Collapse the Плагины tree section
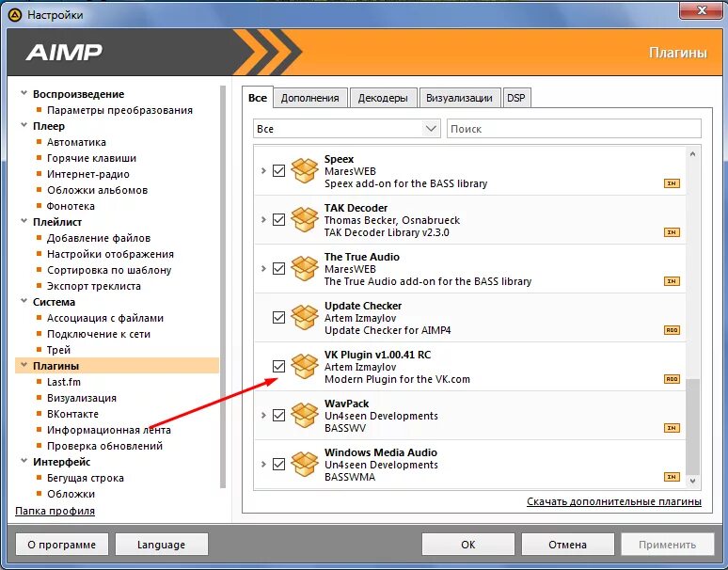 point(24,365)
